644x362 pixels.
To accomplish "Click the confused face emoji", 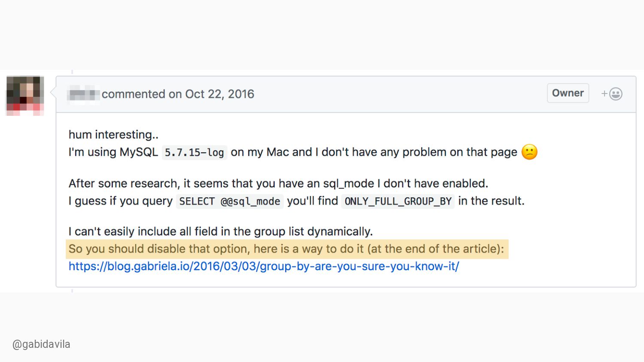I will click(x=529, y=152).
